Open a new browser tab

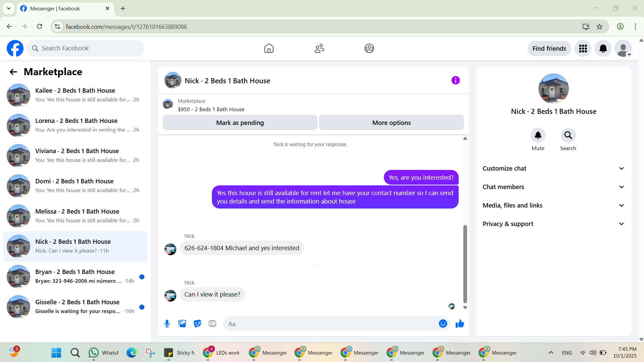pos(123,8)
